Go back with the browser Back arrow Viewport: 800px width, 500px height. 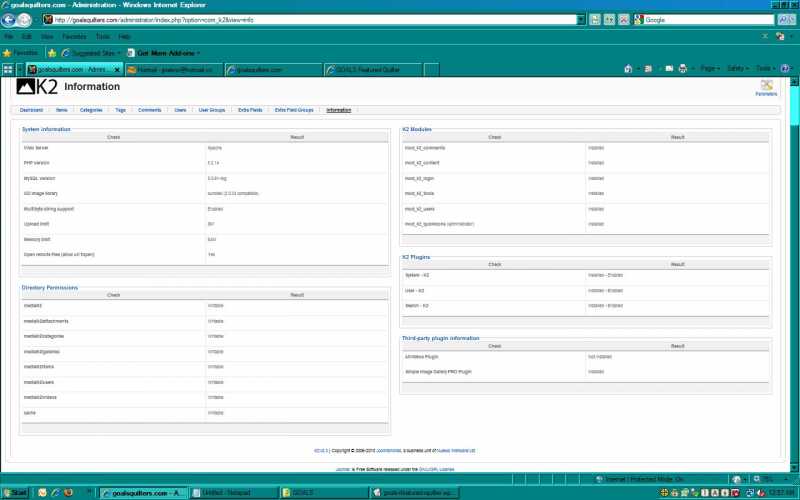tap(8, 20)
